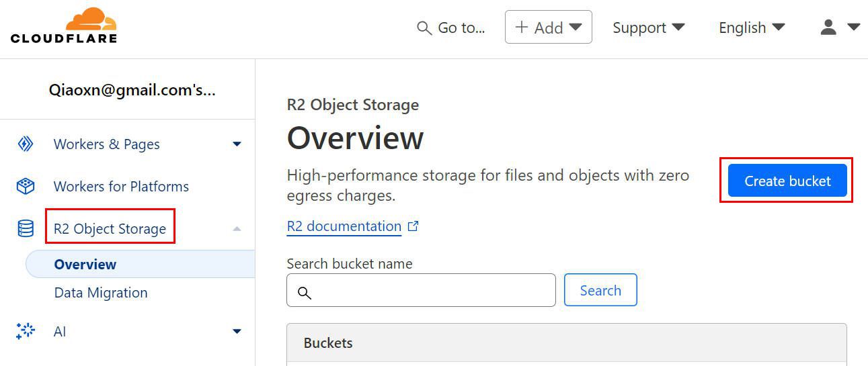Open the user account profile icon
The height and width of the screenshot is (366, 868).
click(x=828, y=28)
